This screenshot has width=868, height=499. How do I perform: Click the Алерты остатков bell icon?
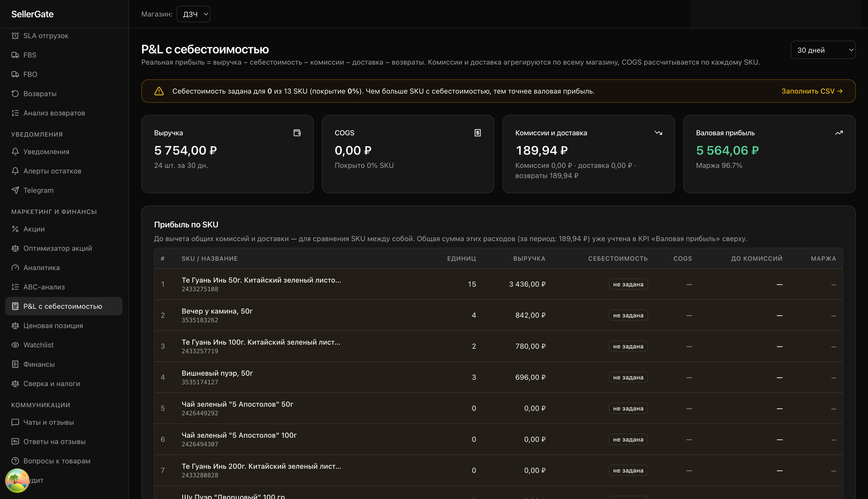15,171
